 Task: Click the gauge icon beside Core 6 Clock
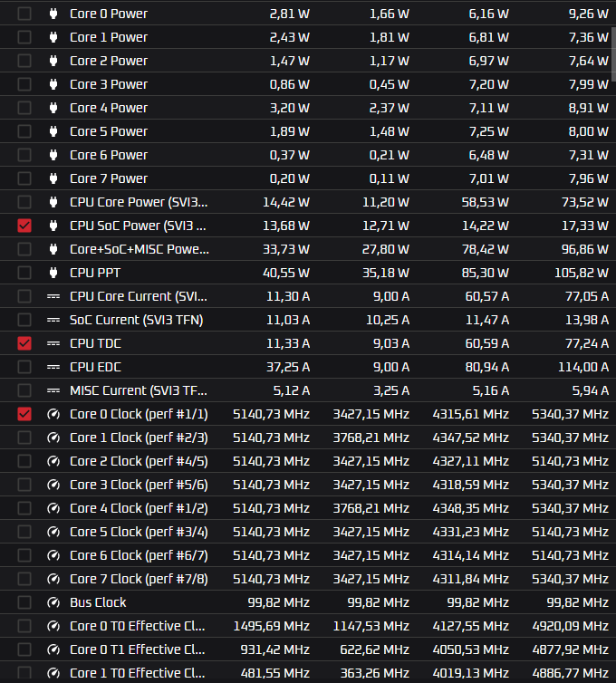pyautogui.click(x=53, y=555)
